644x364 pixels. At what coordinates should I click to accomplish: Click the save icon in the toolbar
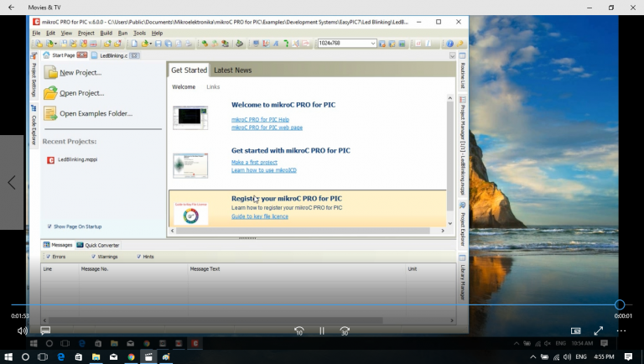coord(158,44)
